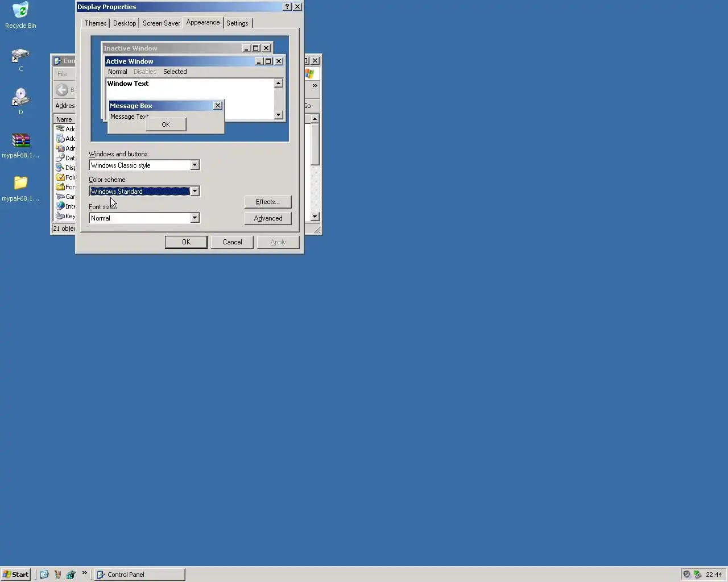Expand the quick launch overflow chevron
Viewport: 728px width, 582px height.
point(85,573)
